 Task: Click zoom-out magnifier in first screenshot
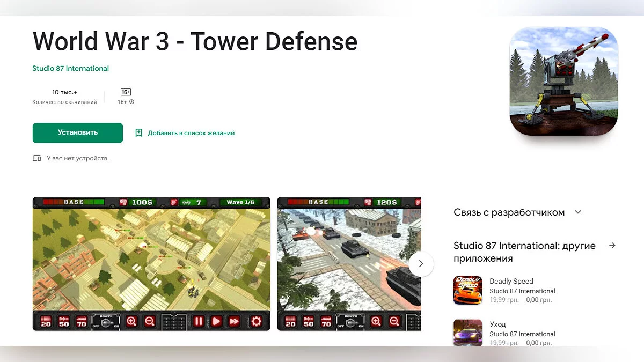(149, 321)
